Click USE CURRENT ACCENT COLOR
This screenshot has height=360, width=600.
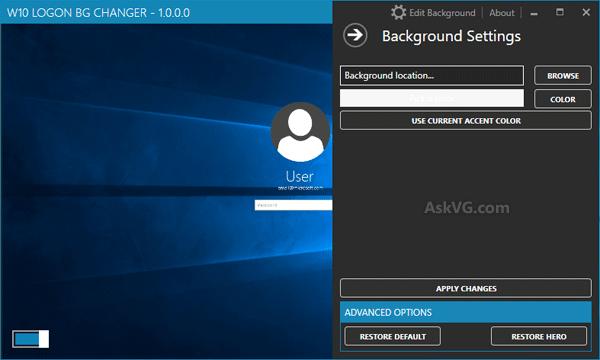pyautogui.click(x=466, y=121)
